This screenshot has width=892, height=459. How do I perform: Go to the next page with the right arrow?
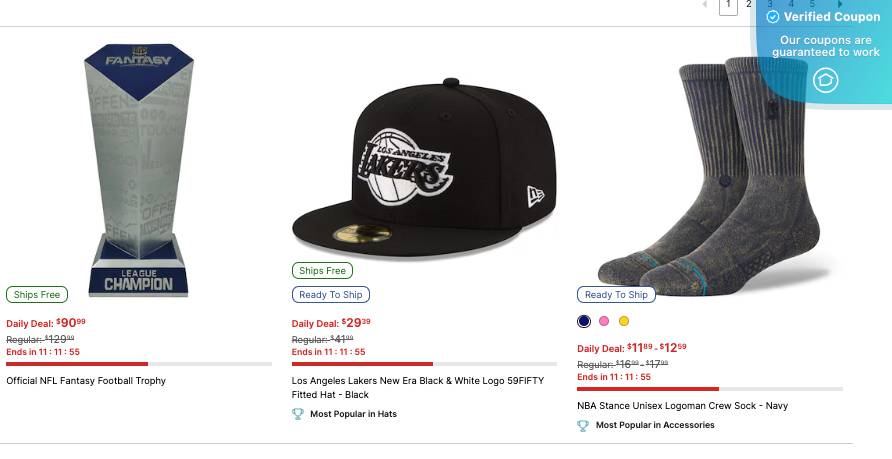840,5
